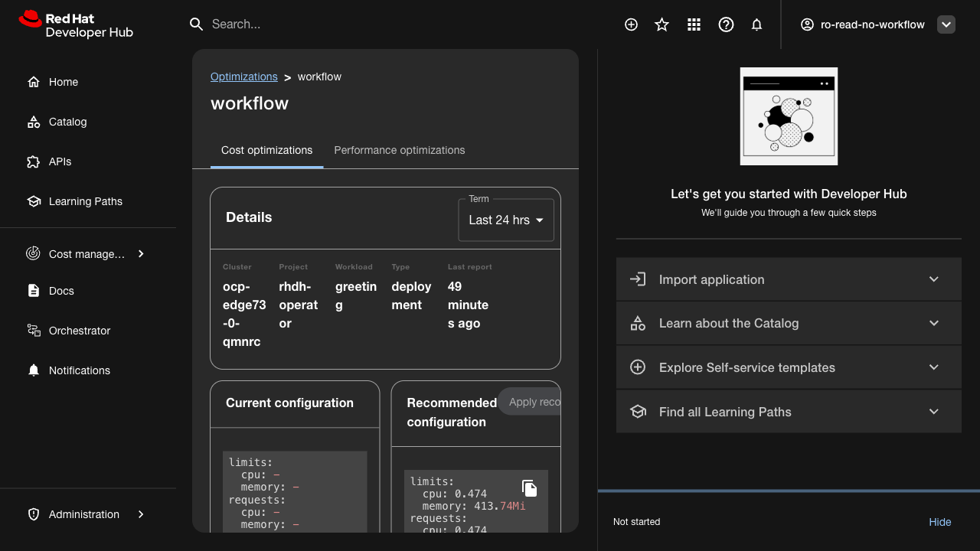Click cluster value ocp-edge73-0-qmnrc

pos(244,314)
